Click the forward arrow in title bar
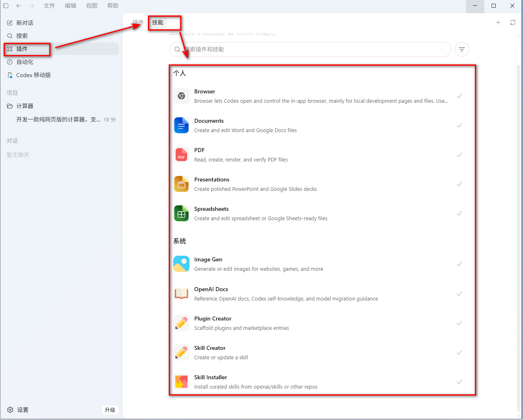Viewport: 523px width, 420px height. coord(32,6)
